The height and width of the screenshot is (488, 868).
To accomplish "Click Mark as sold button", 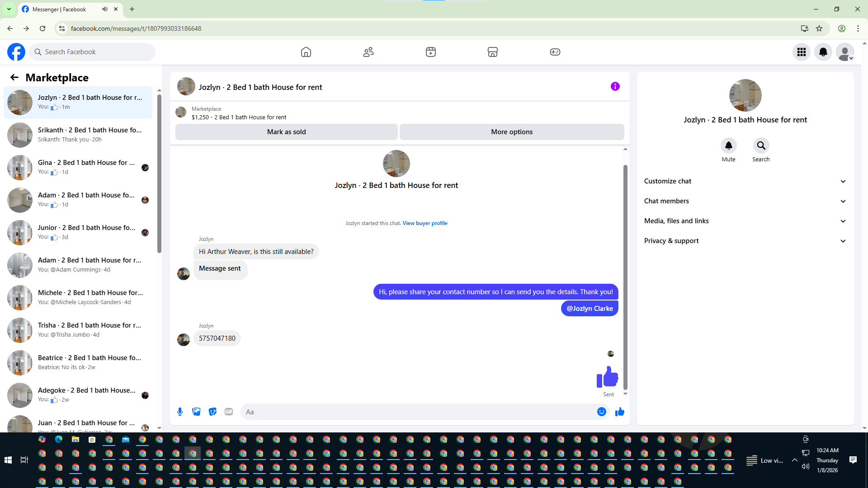I will (x=287, y=132).
